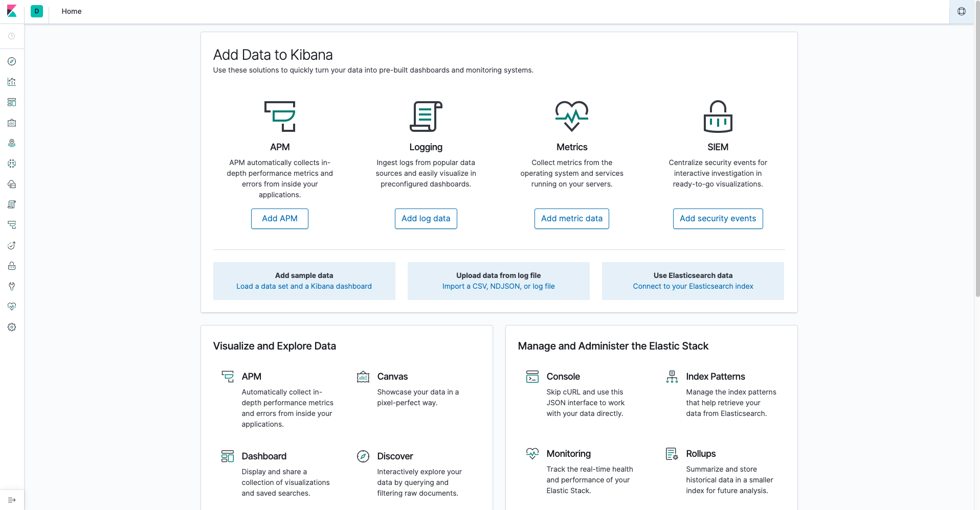Screen dimensions: 980x510
Task: Open the default space selector D
Action: (37, 11)
